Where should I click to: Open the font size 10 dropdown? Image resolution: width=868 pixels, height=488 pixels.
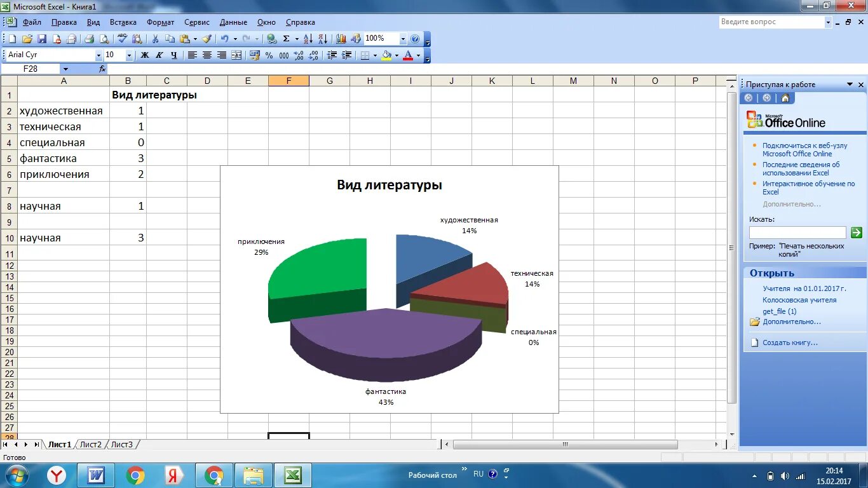pos(129,55)
